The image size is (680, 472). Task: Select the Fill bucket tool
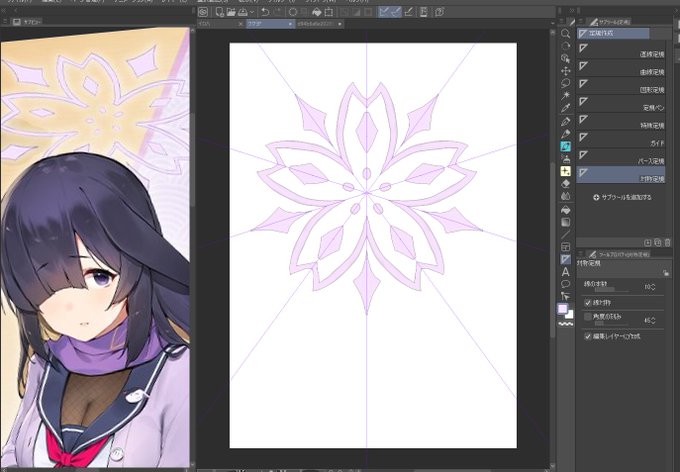click(x=566, y=210)
